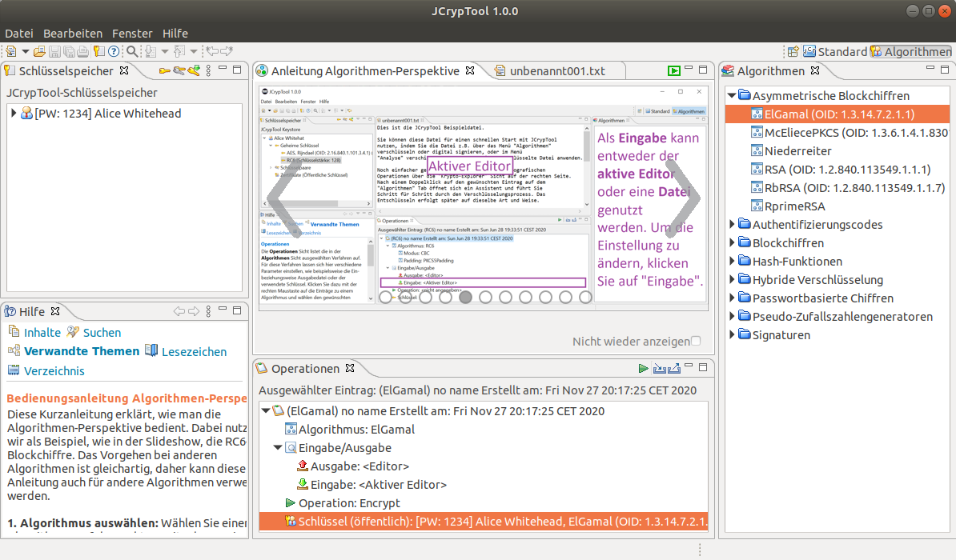The width and height of the screenshot is (956, 560).
Task: Click the export arrow-up toolbar icon
Action: pyautogui.click(x=179, y=52)
